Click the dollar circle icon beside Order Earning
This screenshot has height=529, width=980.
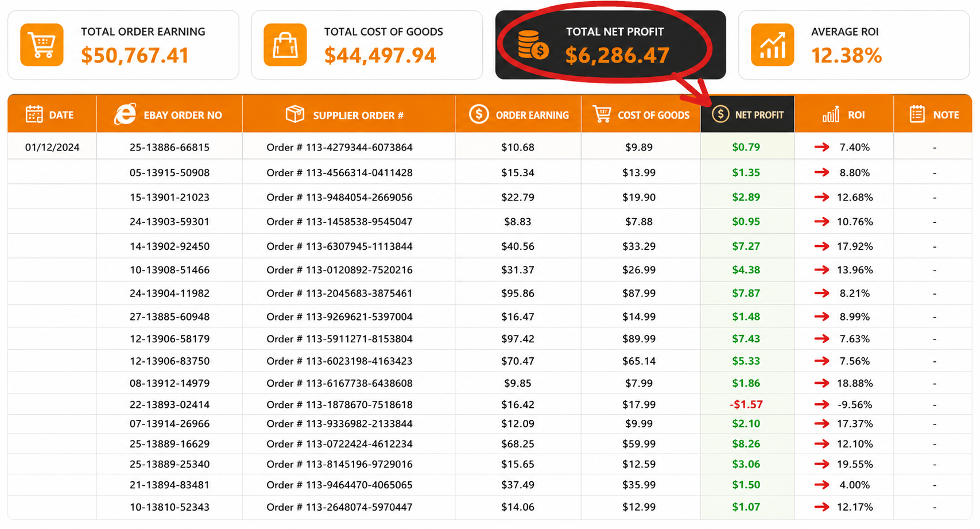click(x=479, y=114)
